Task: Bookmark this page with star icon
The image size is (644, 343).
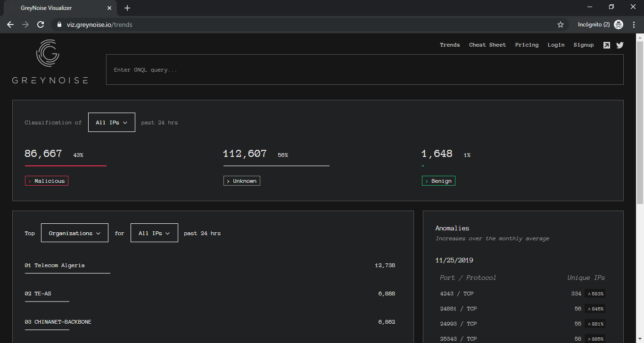Action: [561, 24]
